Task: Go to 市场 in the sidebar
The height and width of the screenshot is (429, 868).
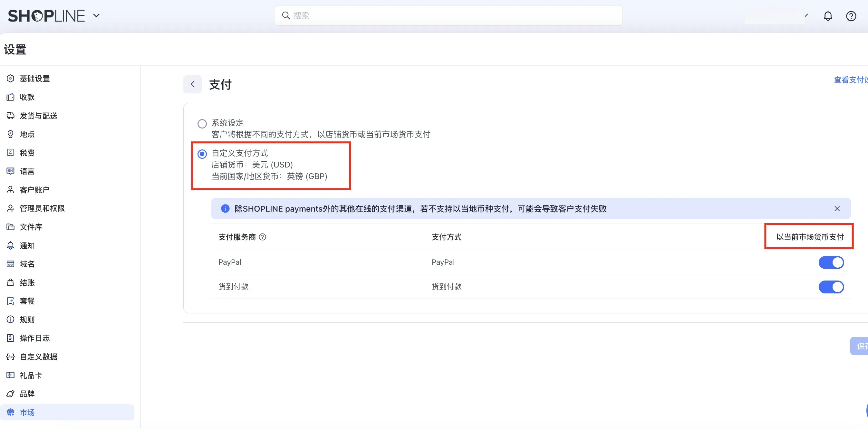Action: pos(27,412)
